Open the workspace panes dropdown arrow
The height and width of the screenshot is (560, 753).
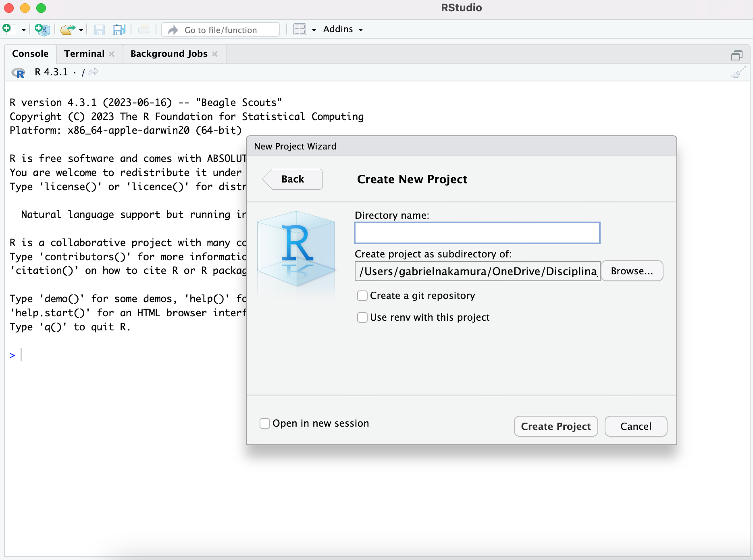click(314, 30)
